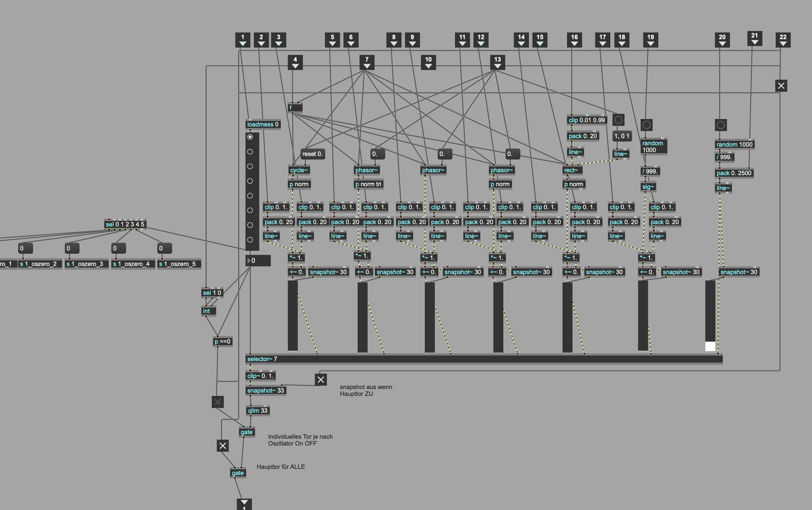Click inlet 3
The image size is (812, 510).
(278, 40)
